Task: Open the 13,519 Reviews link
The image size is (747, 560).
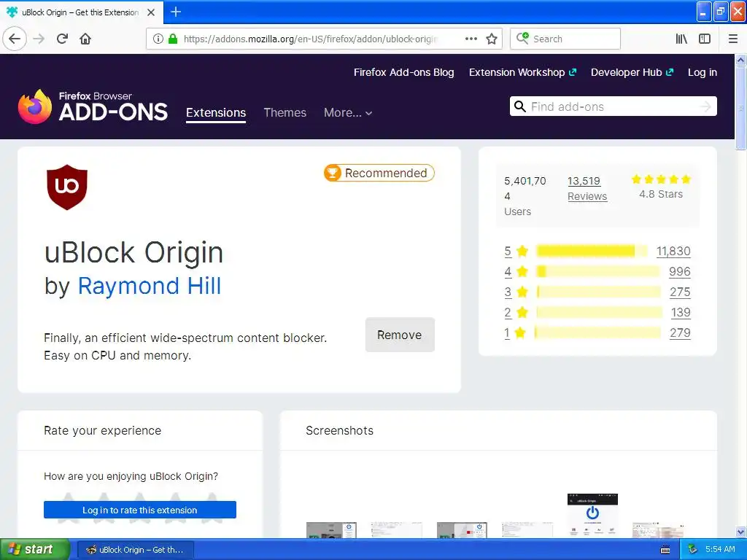Action: 587,189
